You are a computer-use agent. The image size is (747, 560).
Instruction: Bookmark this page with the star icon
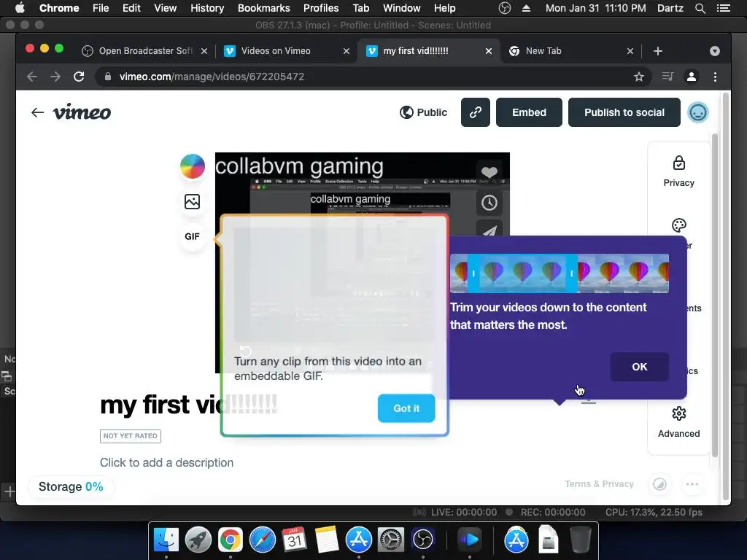[639, 77]
